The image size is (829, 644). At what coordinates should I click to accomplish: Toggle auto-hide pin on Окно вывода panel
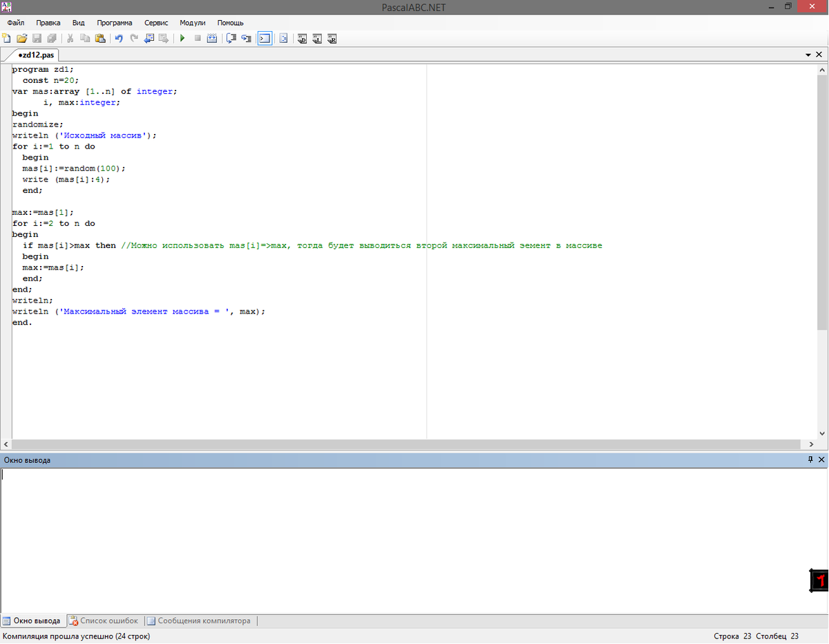(810, 460)
